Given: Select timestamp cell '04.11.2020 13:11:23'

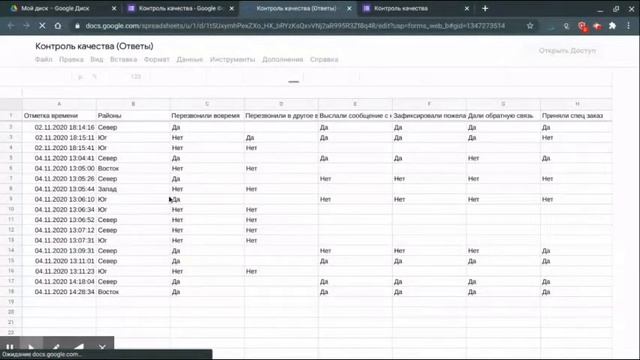Looking at the screenshot, I should [x=59, y=271].
